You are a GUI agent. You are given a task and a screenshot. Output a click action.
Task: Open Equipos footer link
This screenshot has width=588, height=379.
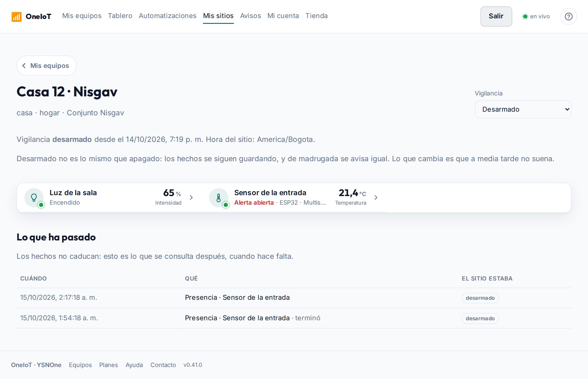pyautogui.click(x=80, y=365)
